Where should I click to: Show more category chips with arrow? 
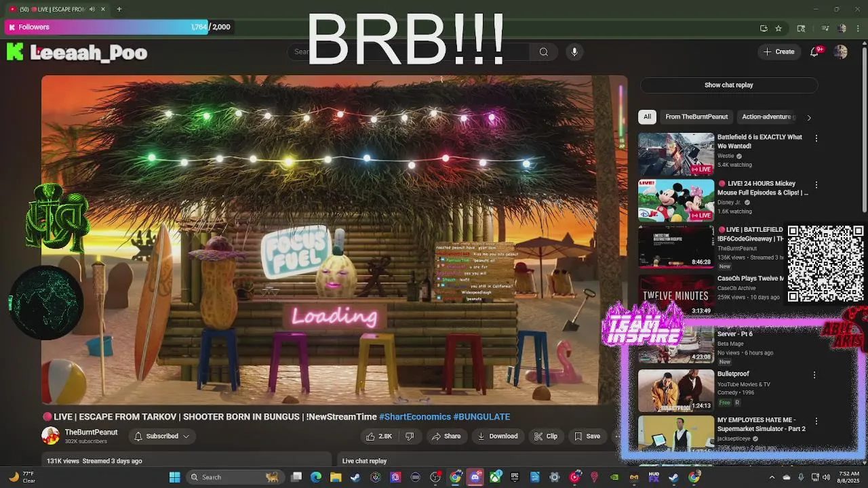click(x=808, y=117)
